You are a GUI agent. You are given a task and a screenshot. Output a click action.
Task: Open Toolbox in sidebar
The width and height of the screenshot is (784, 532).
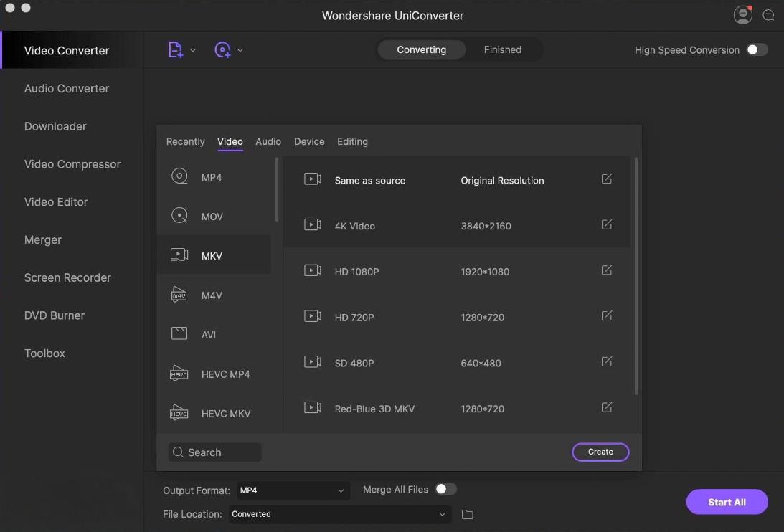[x=44, y=353]
